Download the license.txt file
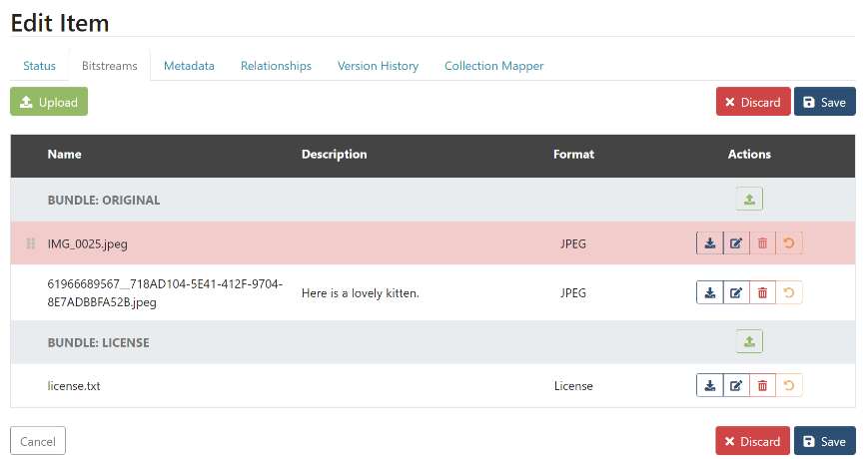Image resolution: width=868 pixels, height=459 pixels. [x=709, y=386]
